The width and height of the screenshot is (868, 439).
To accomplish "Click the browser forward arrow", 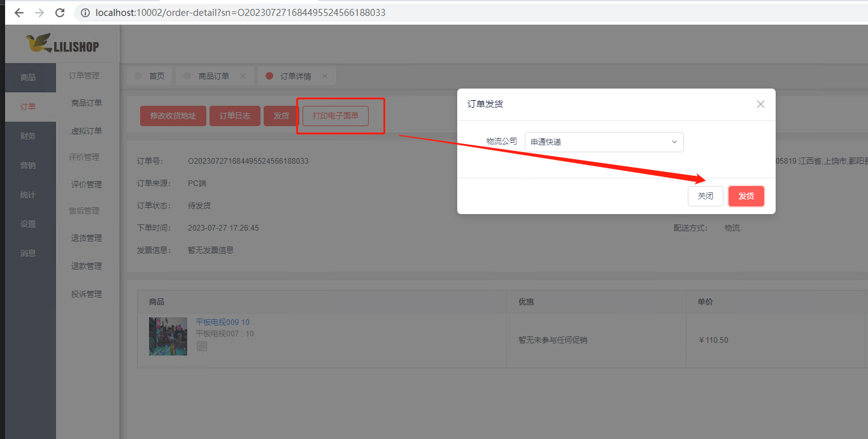I will coord(39,13).
